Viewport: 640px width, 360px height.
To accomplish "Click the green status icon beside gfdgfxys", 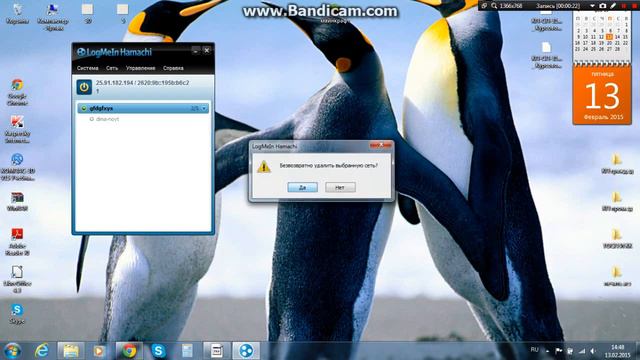I will point(84,108).
